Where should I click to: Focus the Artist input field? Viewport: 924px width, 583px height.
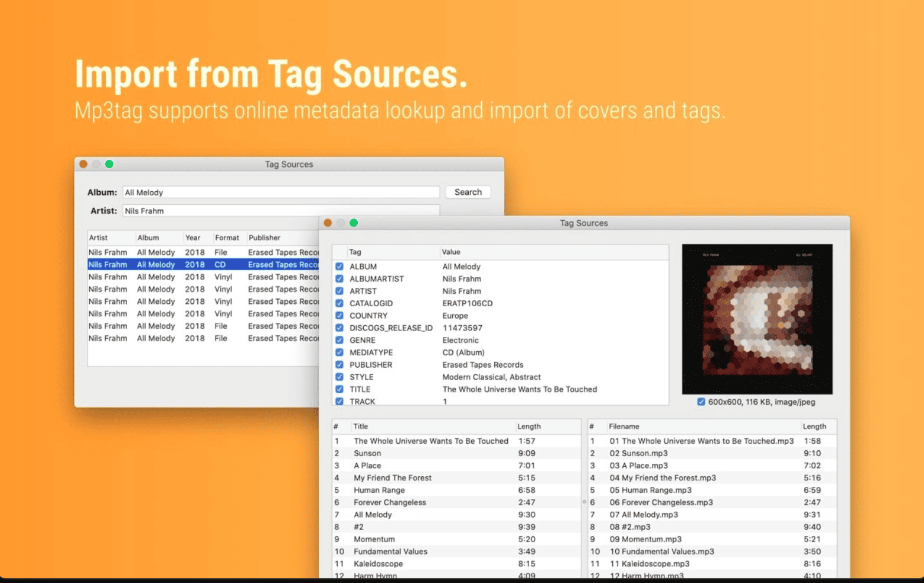(281, 211)
